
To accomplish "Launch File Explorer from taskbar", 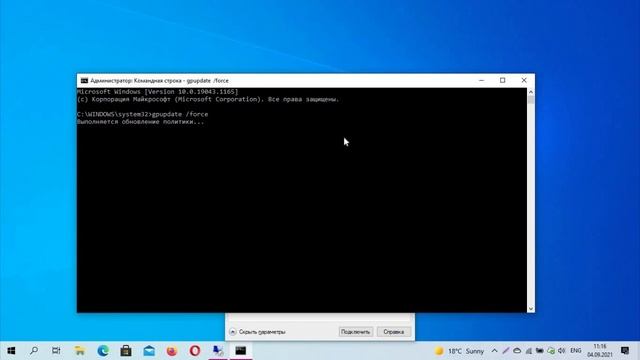I will click(80, 351).
